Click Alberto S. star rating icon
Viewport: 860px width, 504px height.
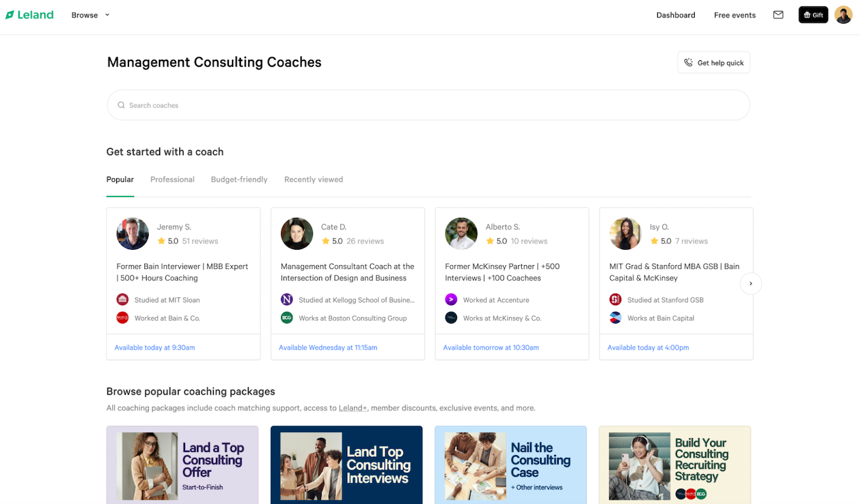(x=490, y=241)
